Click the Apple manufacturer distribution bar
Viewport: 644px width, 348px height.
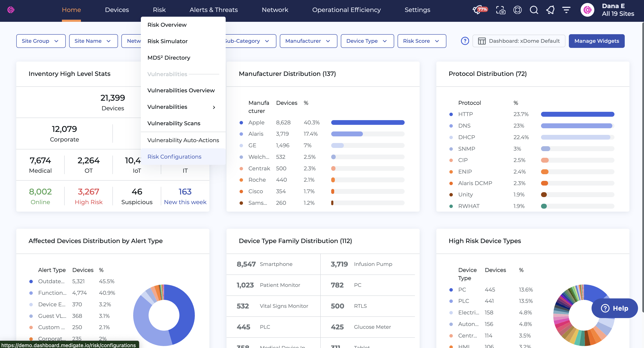tap(368, 122)
